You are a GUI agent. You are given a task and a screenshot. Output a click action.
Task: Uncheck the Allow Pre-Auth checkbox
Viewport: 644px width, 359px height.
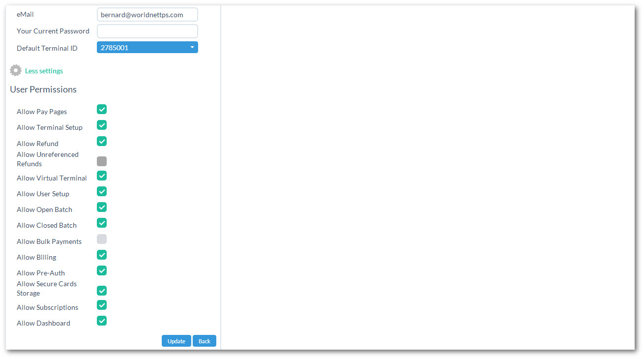(x=102, y=270)
